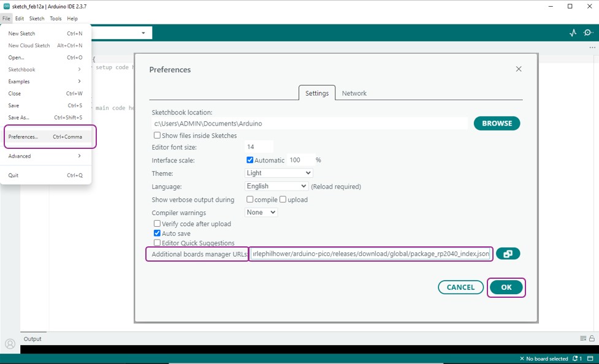Open the board selector dropdown arrow

click(143, 33)
